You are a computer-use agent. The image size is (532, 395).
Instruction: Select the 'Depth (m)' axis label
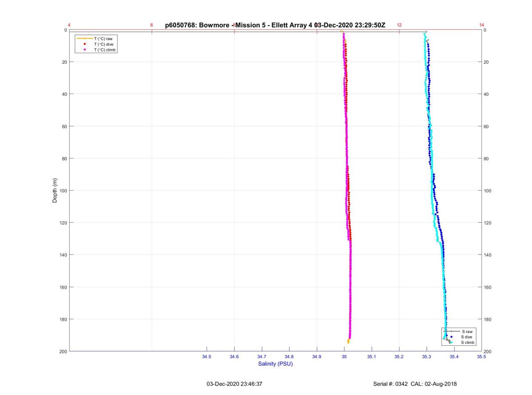click(55, 191)
